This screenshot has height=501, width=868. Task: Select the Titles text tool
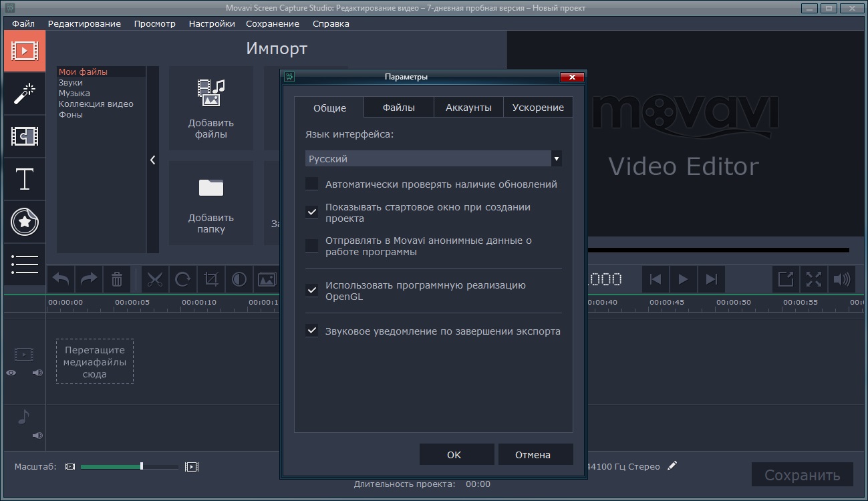[x=25, y=179]
